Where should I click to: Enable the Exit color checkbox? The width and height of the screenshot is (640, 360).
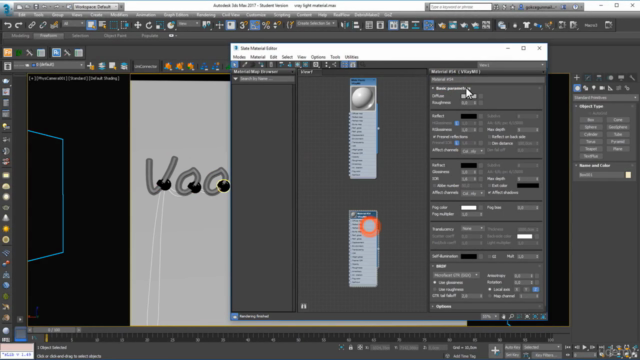490,186
